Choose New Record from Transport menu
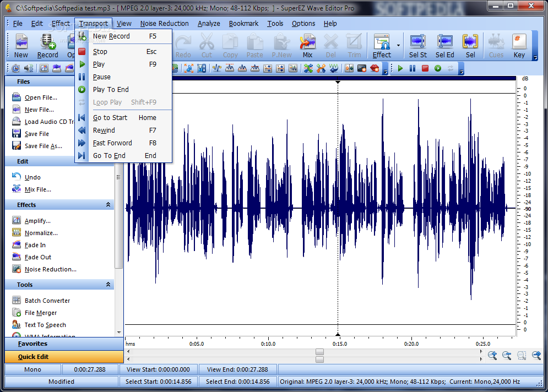The height and width of the screenshot is (392, 548). [x=124, y=36]
